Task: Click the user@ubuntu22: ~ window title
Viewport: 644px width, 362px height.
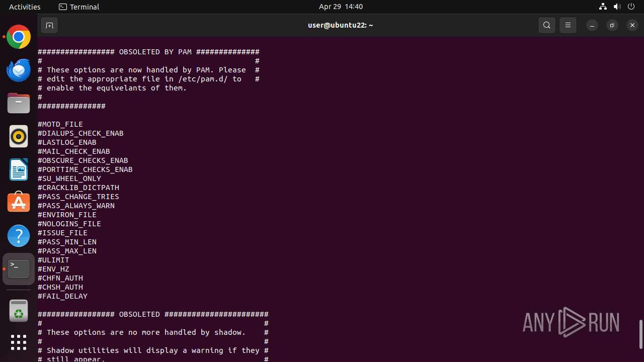Action: [x=341, y=25]
